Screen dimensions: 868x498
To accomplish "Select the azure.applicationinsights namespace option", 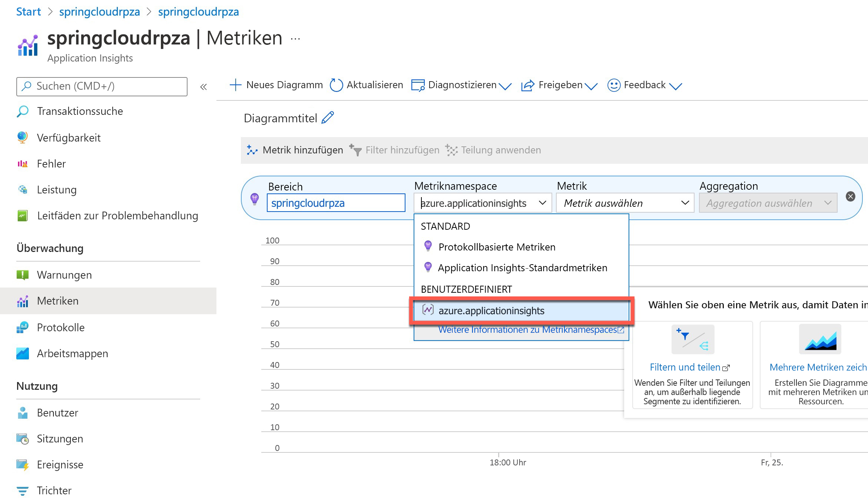I will tap(491, 311).
